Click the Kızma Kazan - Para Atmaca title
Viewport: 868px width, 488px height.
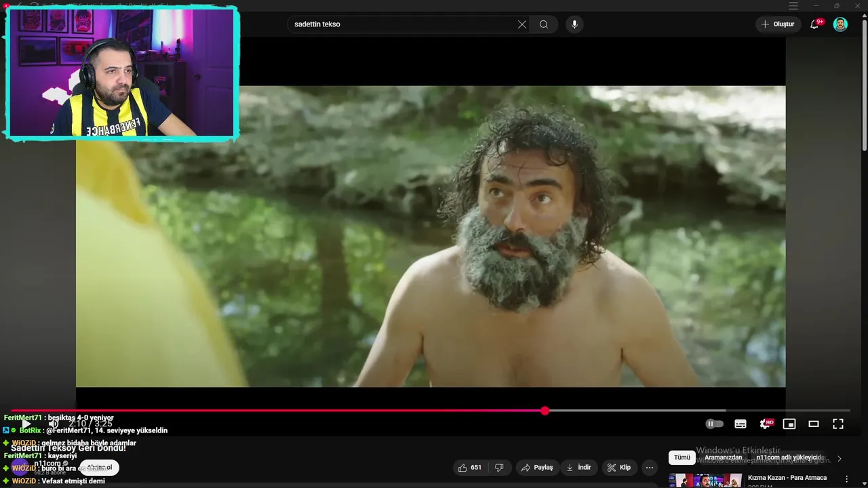787,478
